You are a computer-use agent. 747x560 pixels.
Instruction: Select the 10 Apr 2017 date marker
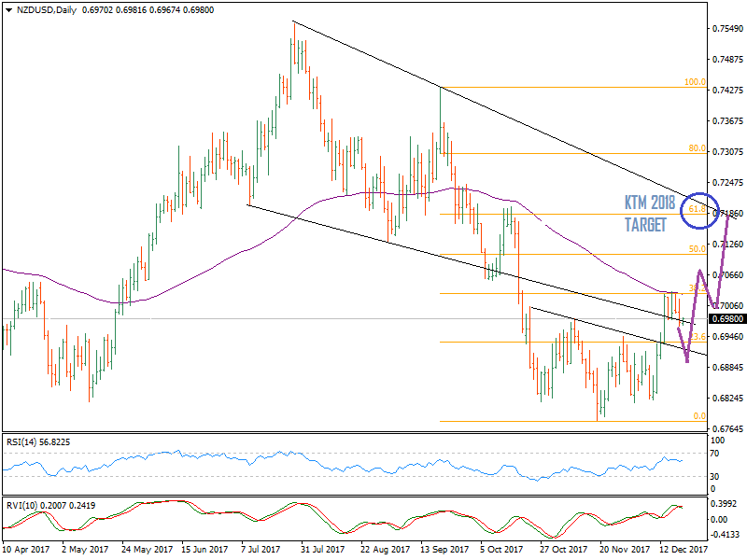click(x=25, y=551)
